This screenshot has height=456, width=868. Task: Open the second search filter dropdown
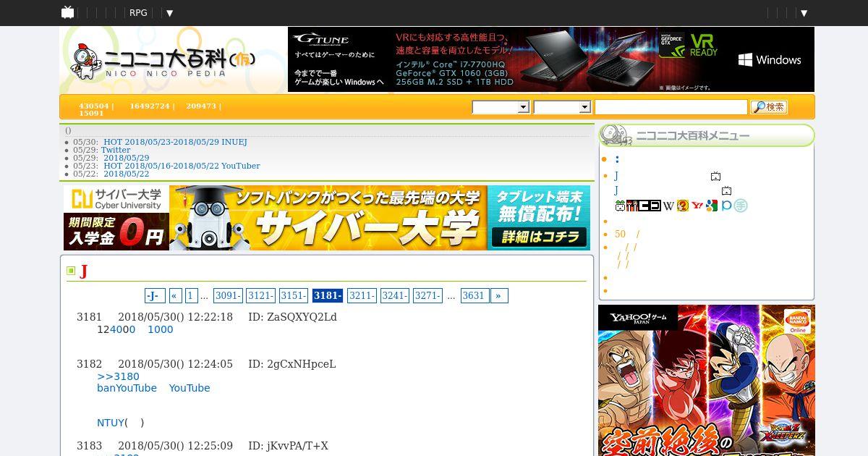click(x=562, y=107)
